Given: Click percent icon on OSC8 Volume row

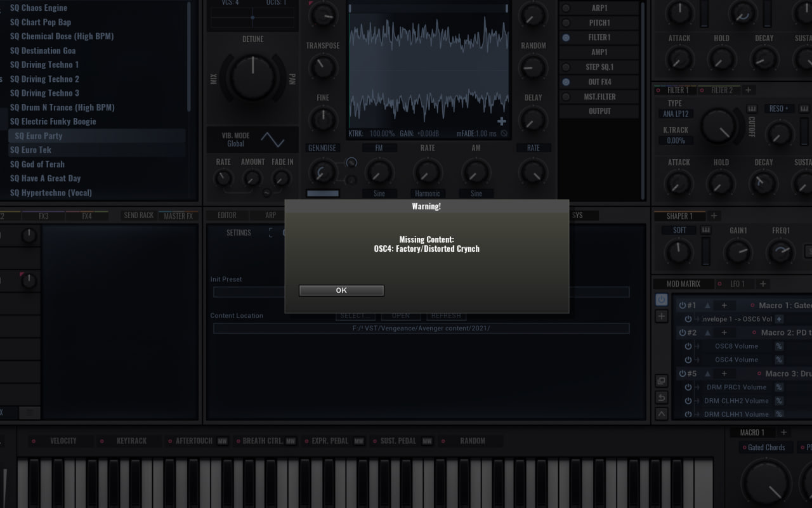Looking at the screenshot, I should coord(779,346).
